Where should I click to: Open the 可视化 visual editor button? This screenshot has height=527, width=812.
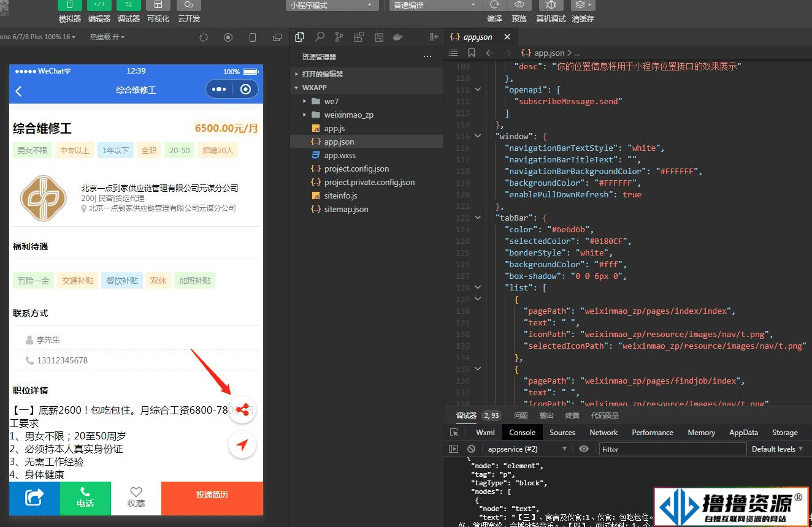pos(158,6)
